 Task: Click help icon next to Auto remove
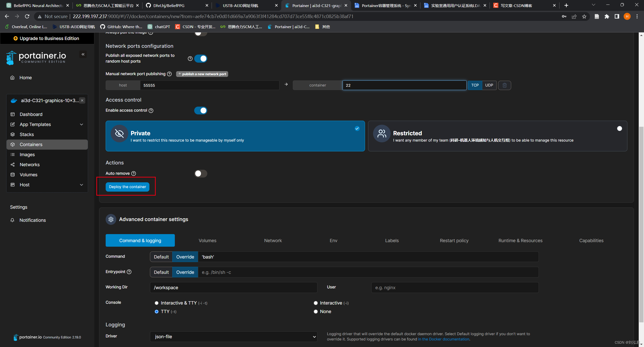[134, 173]
